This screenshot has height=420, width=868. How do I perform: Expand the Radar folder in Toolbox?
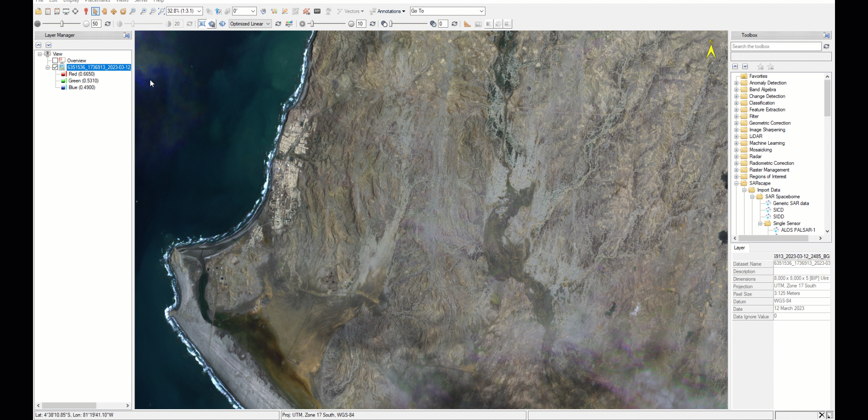click(x=736, y=156)
